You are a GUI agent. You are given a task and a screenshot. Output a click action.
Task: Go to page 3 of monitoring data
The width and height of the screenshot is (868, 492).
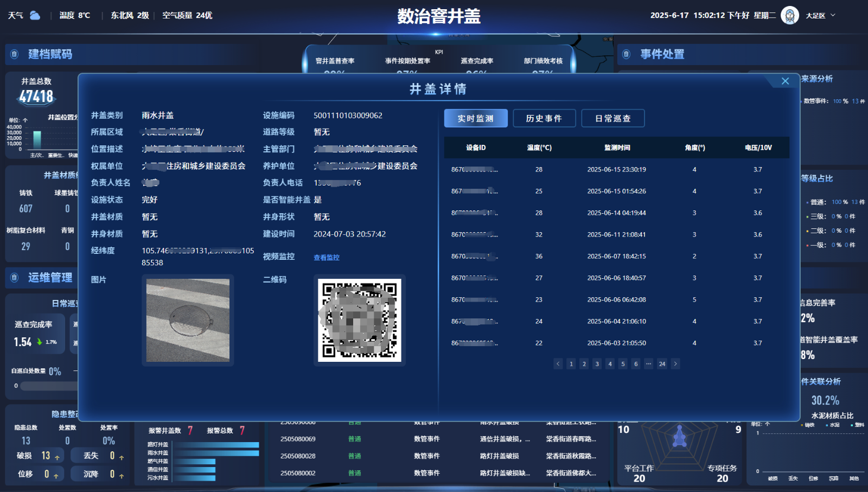point(597,364)
